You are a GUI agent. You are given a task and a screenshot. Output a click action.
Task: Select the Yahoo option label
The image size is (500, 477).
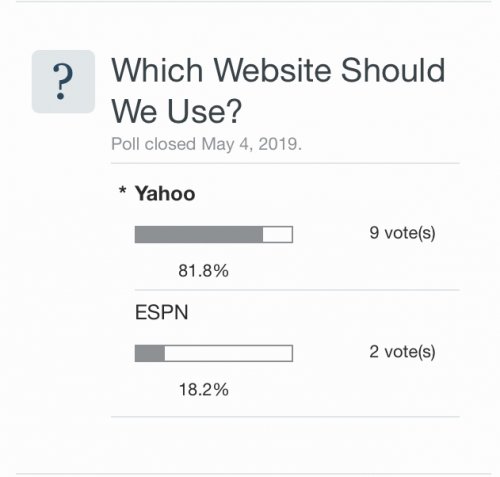tap(165, 194)
